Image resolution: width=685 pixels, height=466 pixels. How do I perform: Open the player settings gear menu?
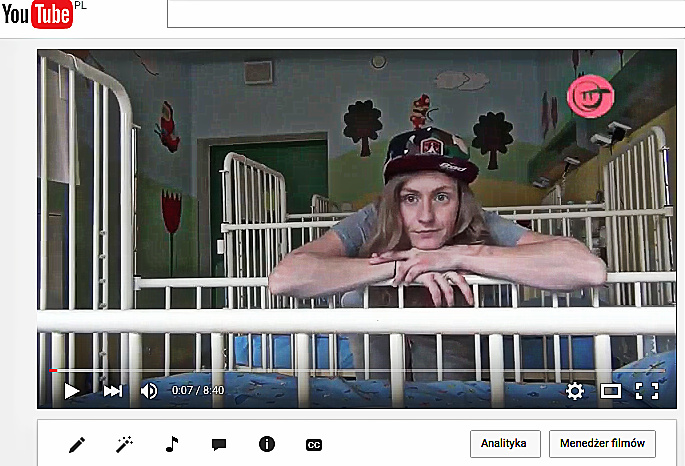pyautogui.click(x=575, y=391)
